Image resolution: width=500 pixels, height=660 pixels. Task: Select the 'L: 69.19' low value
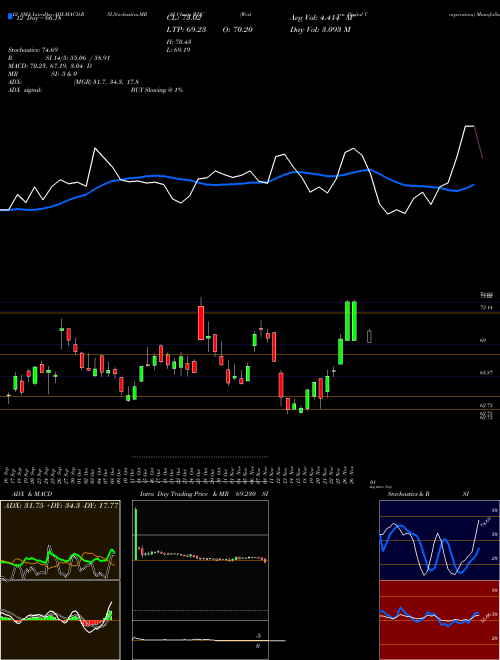[x=179, y=50]
